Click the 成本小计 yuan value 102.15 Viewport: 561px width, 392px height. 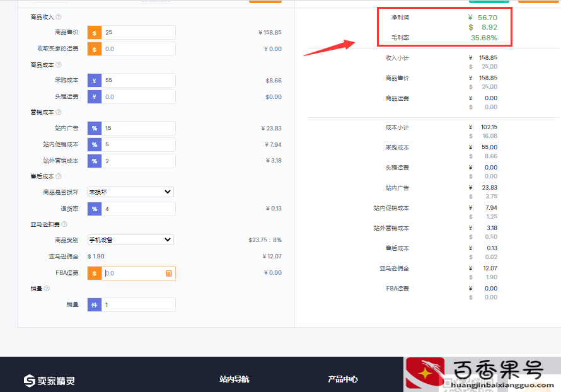(x=489, y=127)
